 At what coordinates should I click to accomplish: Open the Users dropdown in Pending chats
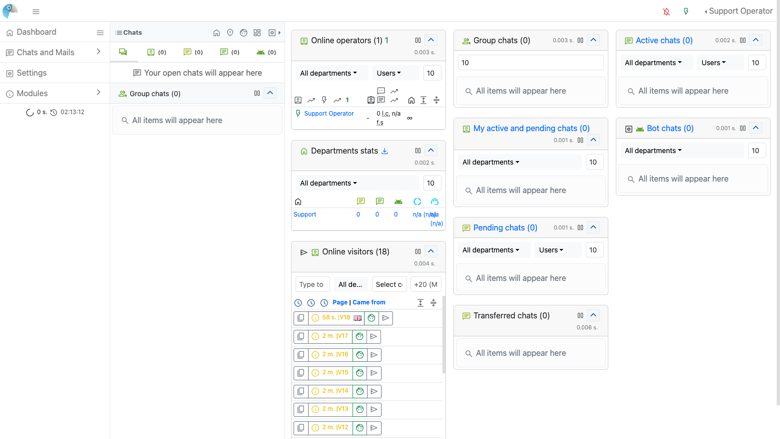point(551,250)
